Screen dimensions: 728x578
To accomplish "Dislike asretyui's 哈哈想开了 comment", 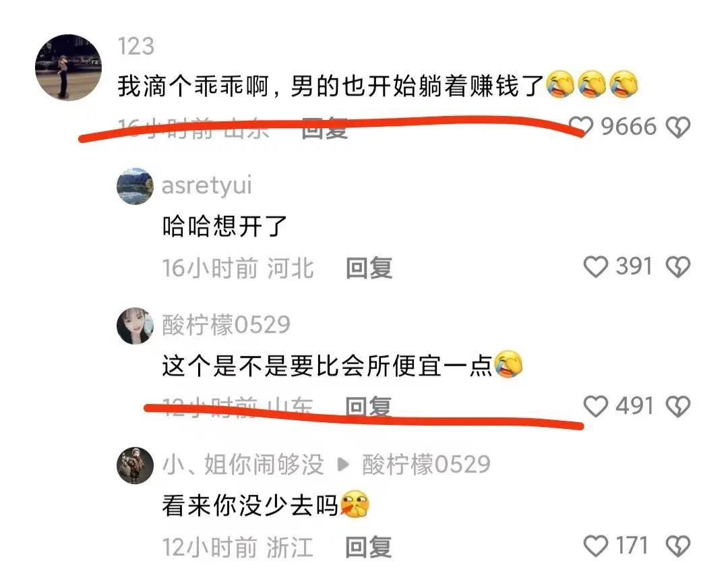I will coord(678,267).
